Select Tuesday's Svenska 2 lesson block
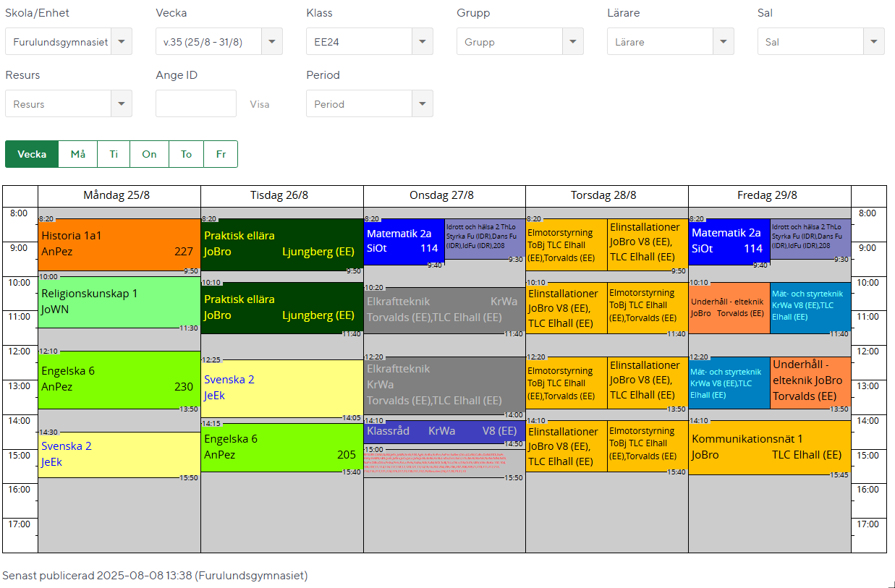The image size is (895, 588). tap(281, 388)
